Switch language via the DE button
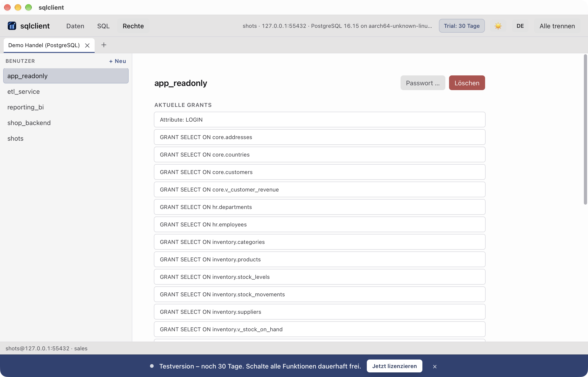This screenshot has width=588, height=377. [520, 26]
